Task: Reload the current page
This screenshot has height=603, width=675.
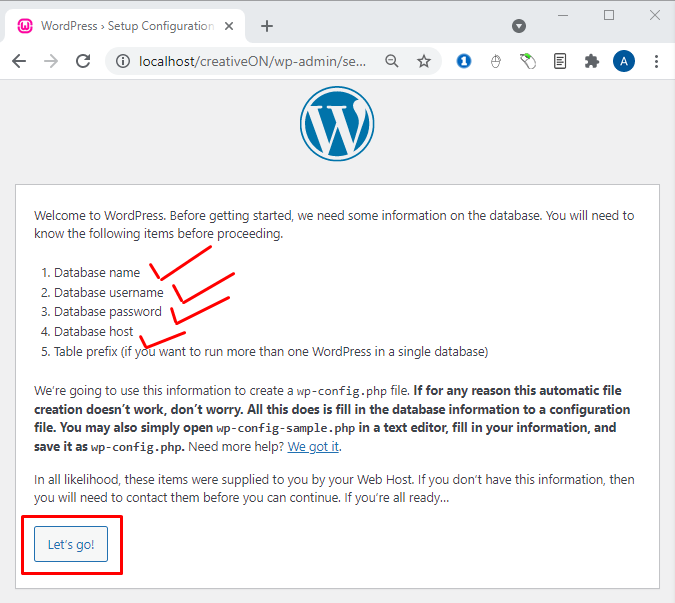Action: coord(83,61)
